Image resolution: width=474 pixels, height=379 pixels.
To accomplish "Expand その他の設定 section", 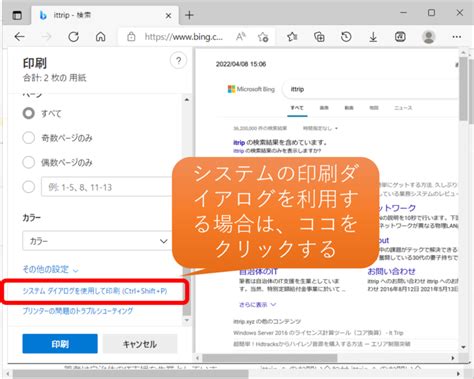I will pyautogui.click(x=50, y=269).
